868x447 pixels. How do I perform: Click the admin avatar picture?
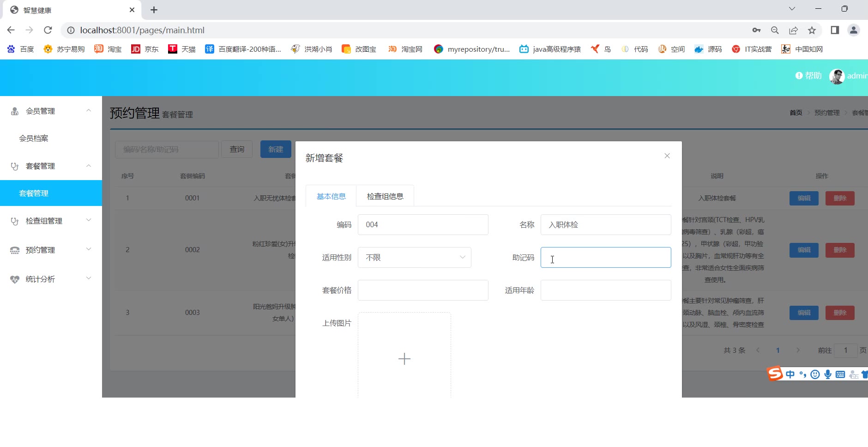pyautogui.click(x=837, y=76)
